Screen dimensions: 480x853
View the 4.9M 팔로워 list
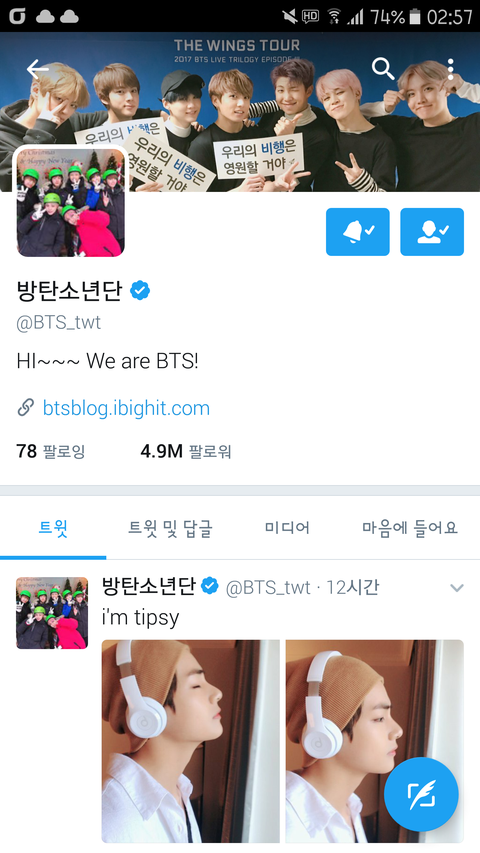click(186, 451)
